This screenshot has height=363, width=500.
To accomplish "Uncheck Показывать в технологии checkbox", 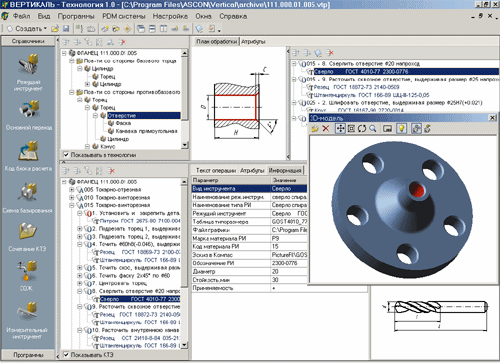I will [x=66, y=155].
